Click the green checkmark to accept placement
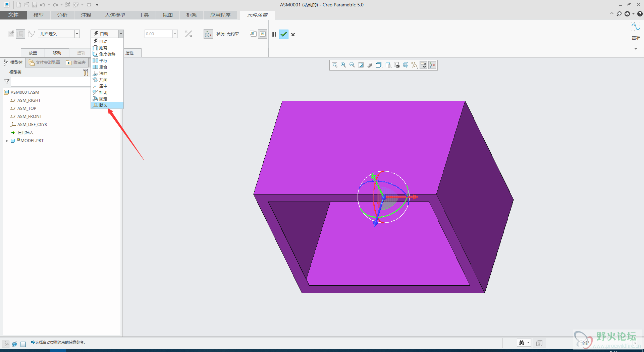This screenshot has width=644, height=352. pos(284,34)
